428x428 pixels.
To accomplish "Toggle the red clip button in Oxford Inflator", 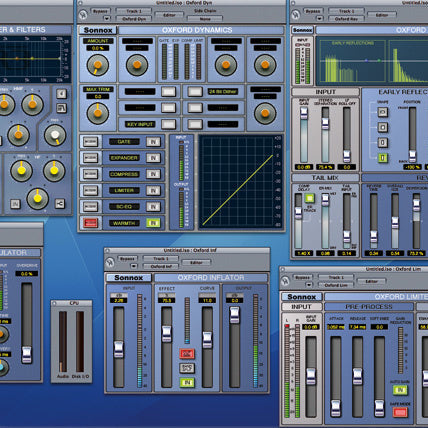I will [x=187, y=354].
